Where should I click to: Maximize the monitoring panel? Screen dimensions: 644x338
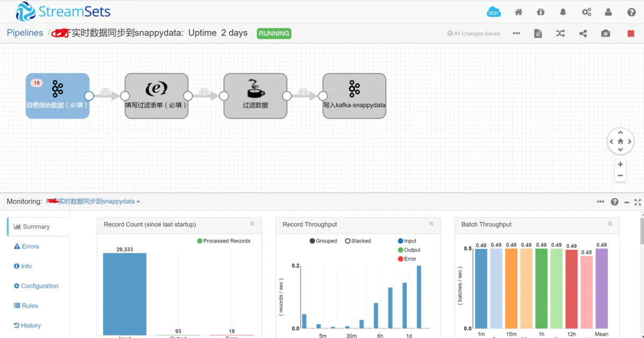click(638, 202)
